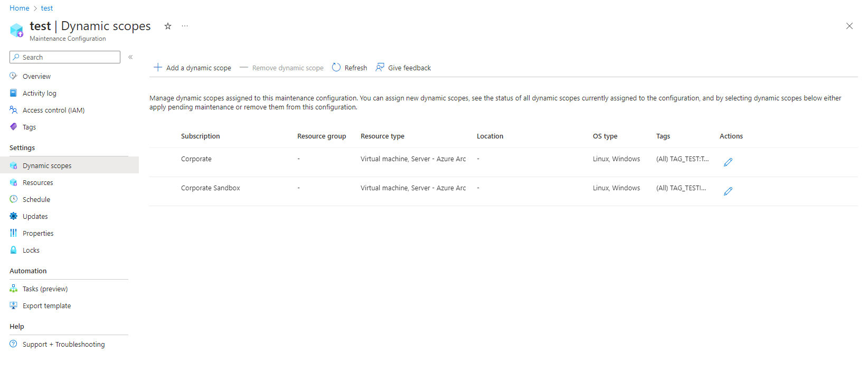Click the Properties bars icon
The width and height of the screenshot is (868, 379).
tap(14, 233)
